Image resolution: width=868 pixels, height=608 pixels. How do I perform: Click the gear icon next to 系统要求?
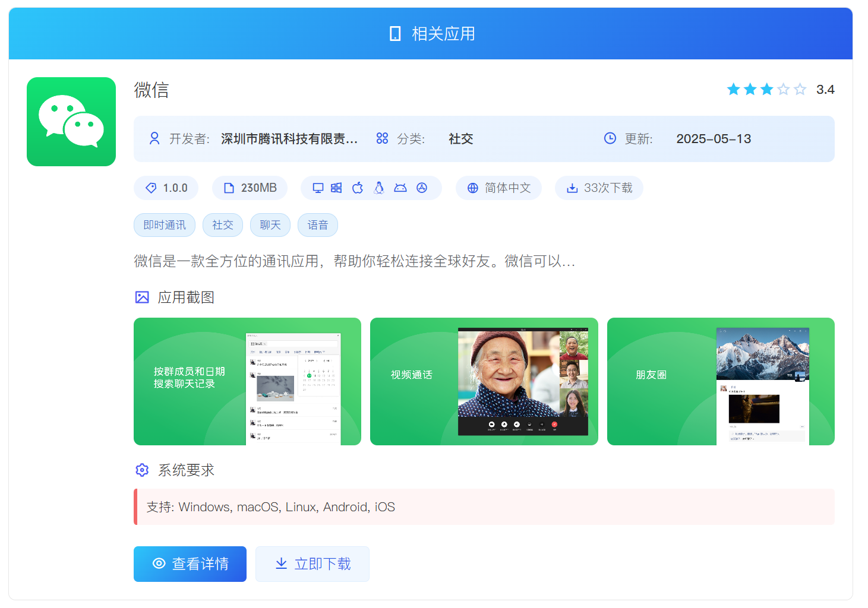click(142, 470)
